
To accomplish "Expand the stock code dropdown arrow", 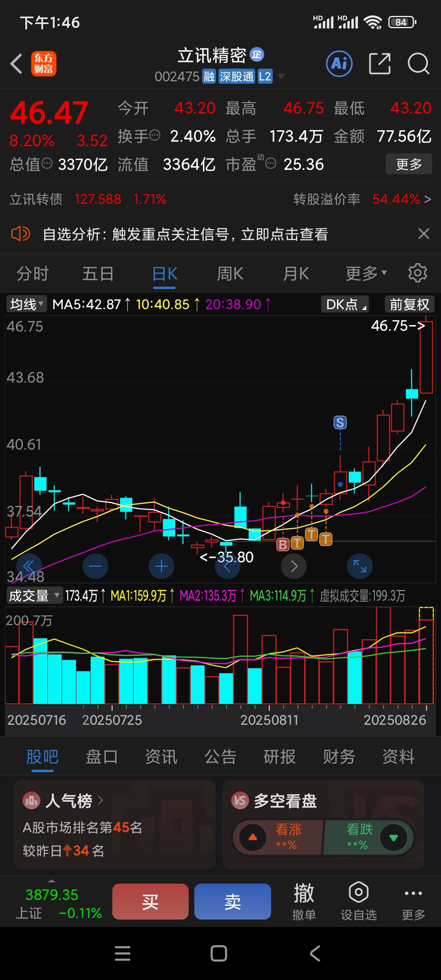I will coord(281,76).
